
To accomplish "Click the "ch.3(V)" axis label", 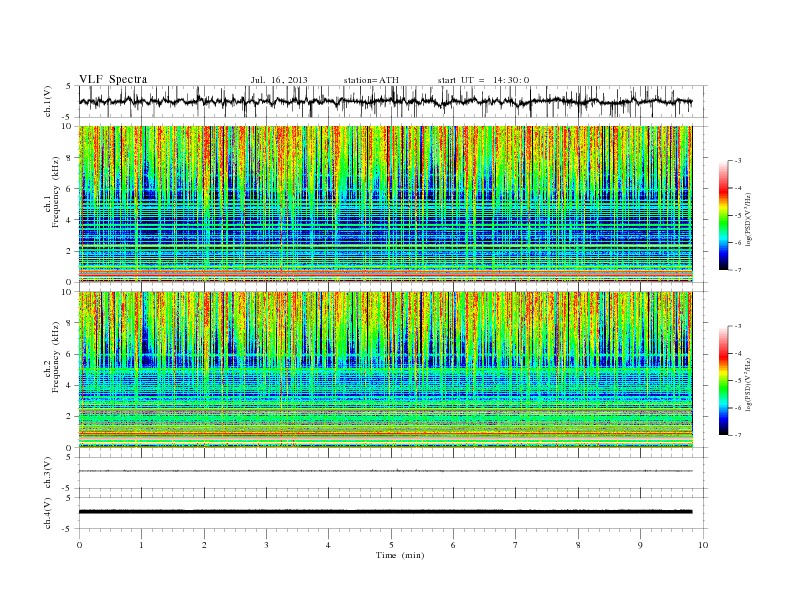I will point(48,472).
